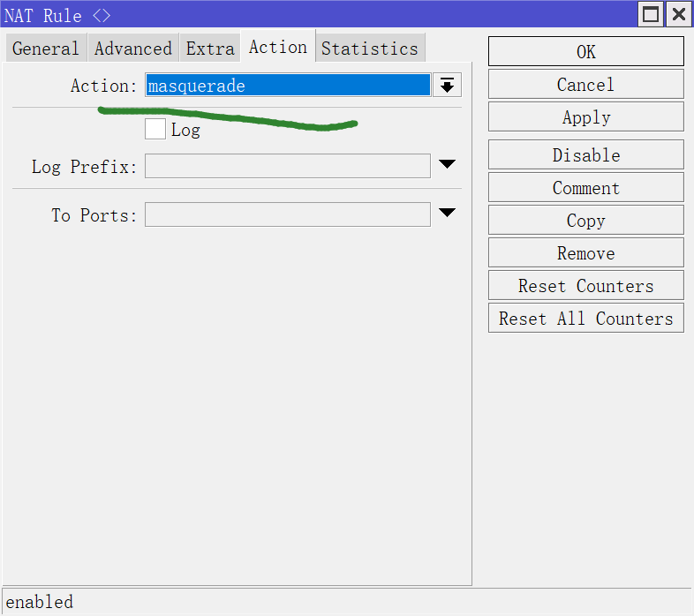Switch to the General tab
The height and width of the screenshot is (616, 694).
[x=46, y=49]
